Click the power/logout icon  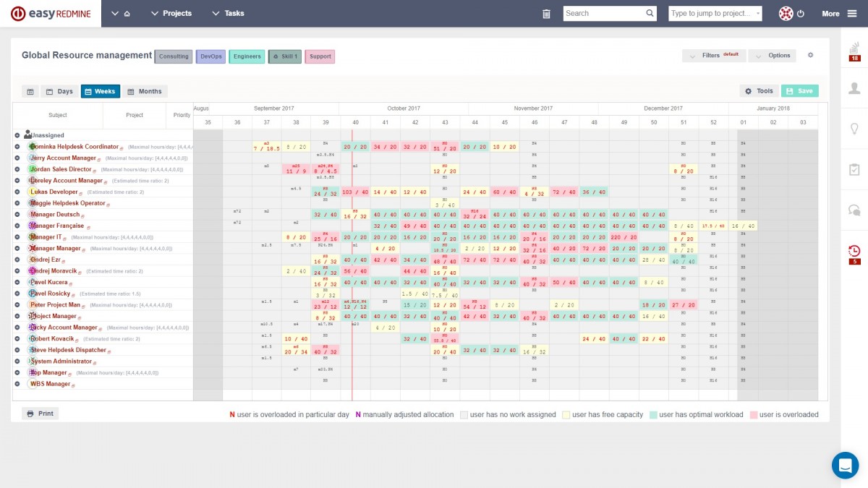point(801,14)
